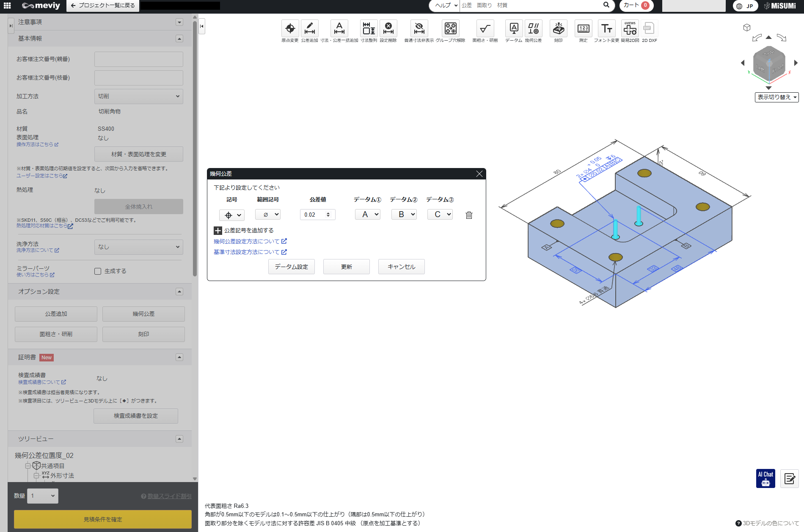Enable the ミラーパーツ 生成する checkbox
The width and height of the screenshot is (804, 532).
click(x=98, y=271)
